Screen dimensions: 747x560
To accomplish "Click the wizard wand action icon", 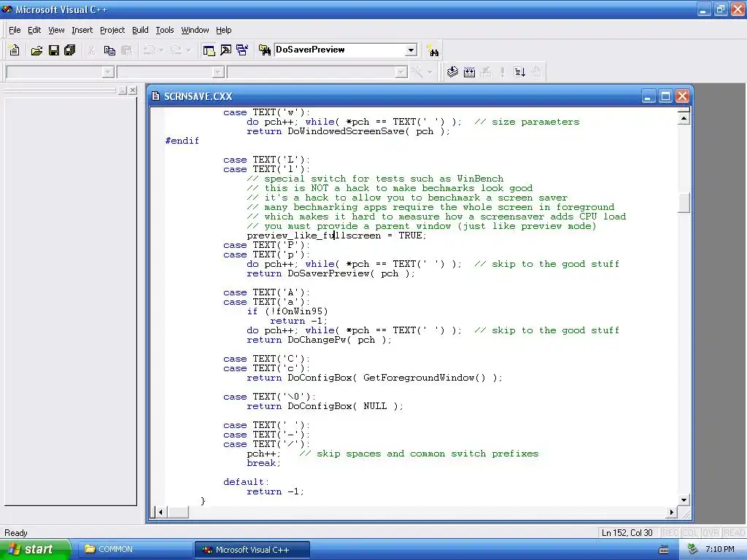I will [418, 72].
